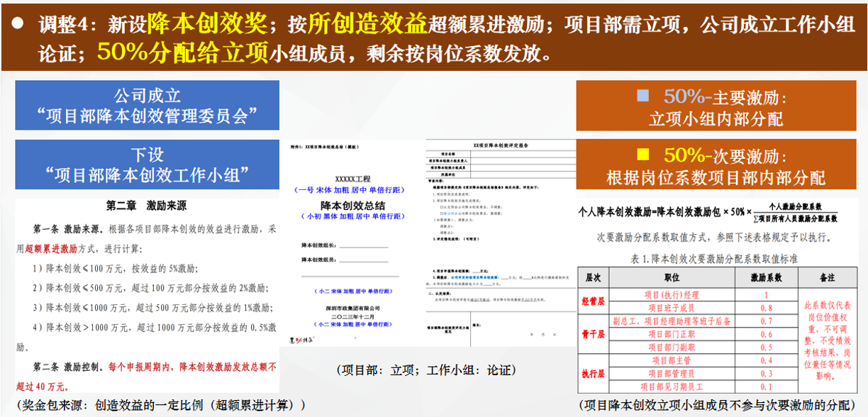This screenshot has height=417, width=868.
Task: Click the red 备注 note 此系数仅代表岗位价值权重
Action: tap(827, 340)
